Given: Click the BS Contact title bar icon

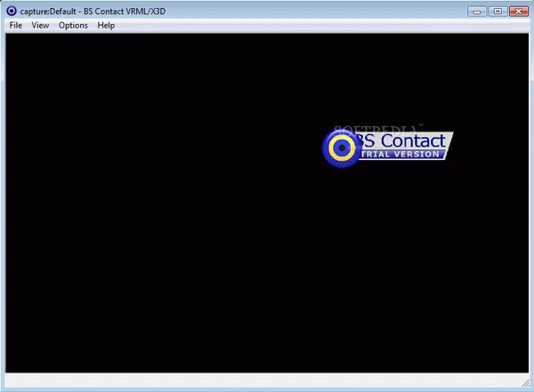Looking at the screenshot, I should click(12, 12).
